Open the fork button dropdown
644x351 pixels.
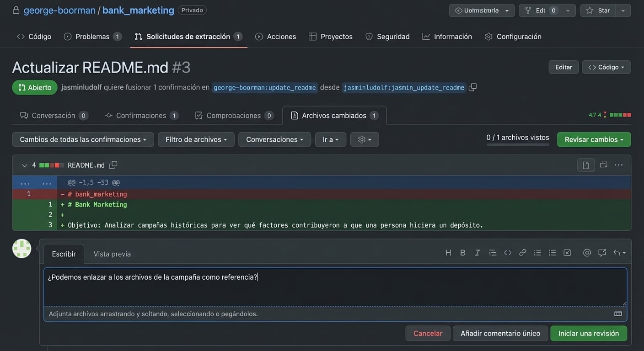(x=568, y=11)
